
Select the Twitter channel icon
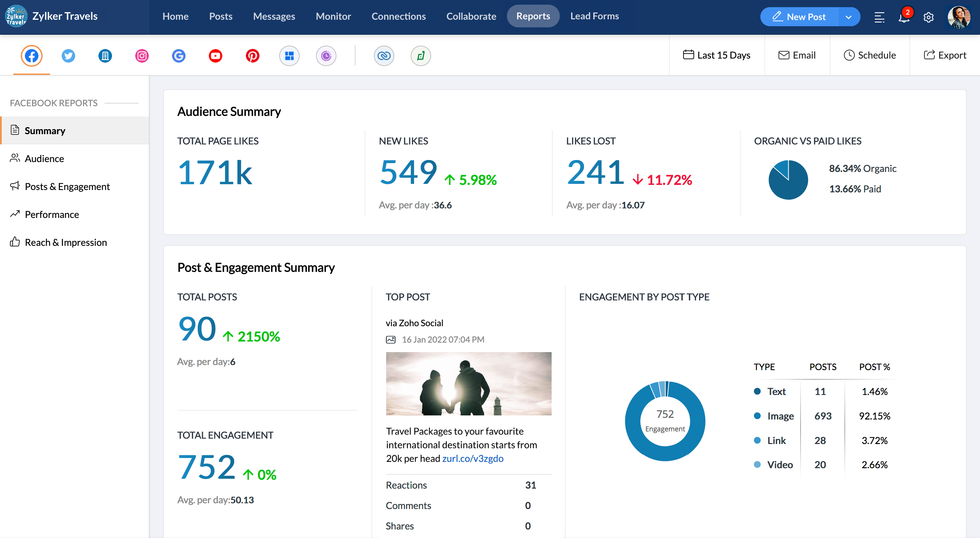coord(68,56)
